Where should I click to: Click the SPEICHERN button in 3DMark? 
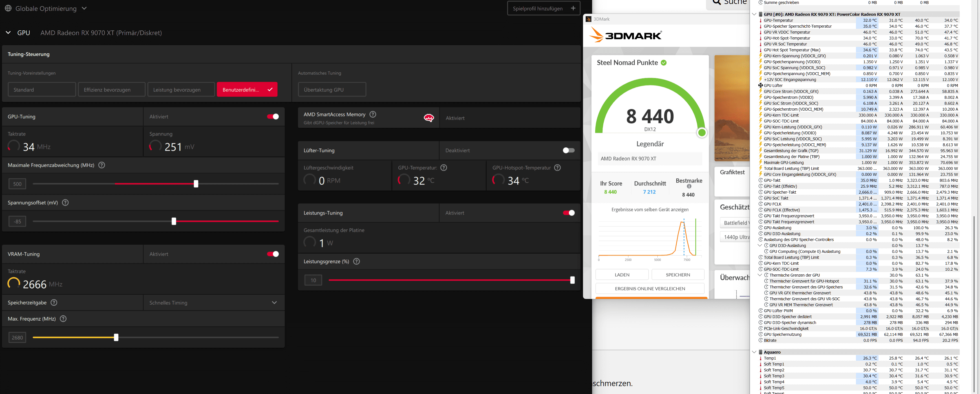pos(678,275)
